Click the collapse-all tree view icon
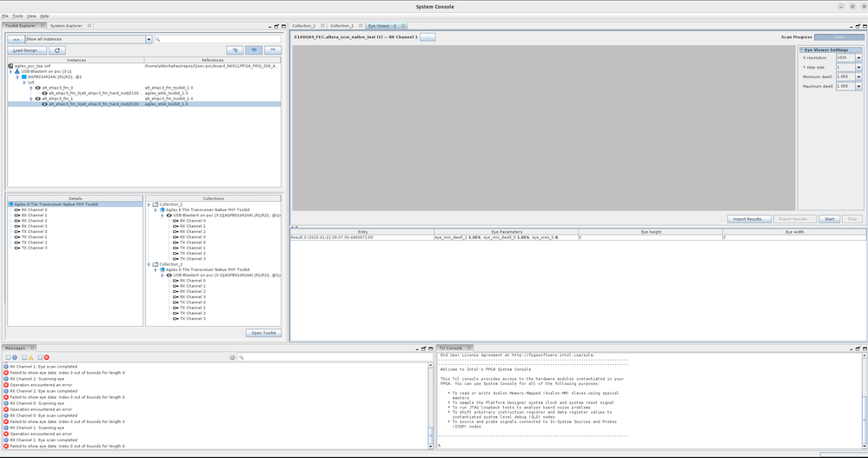Image resolution: width=868 pixels, height=458 pixels. [273, 50]
